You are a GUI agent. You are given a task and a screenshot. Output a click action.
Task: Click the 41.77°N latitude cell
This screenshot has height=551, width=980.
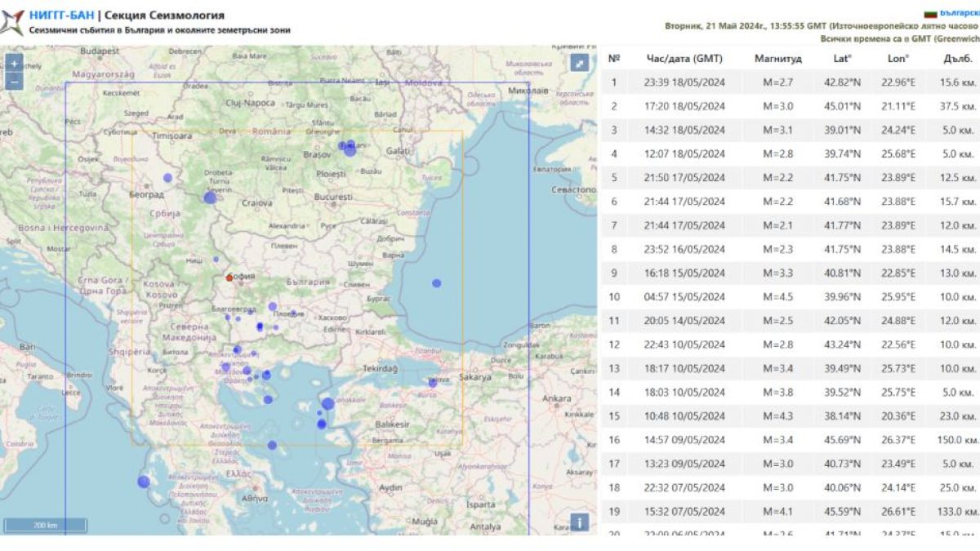[843, 225]
